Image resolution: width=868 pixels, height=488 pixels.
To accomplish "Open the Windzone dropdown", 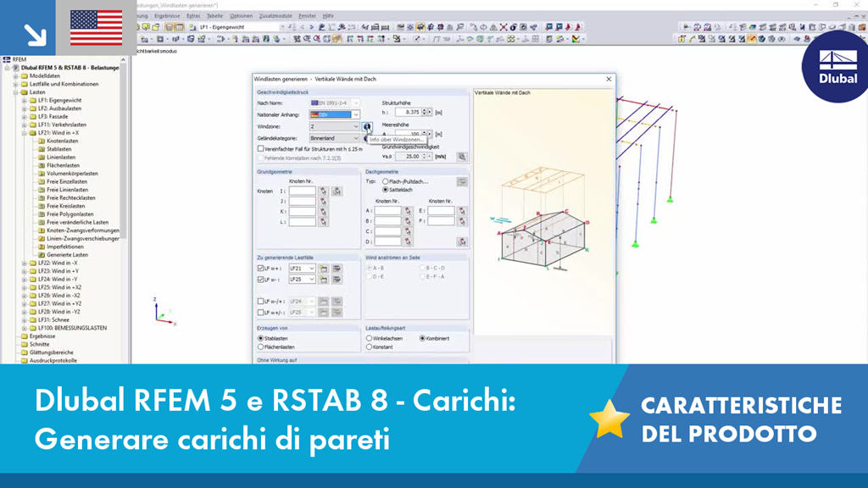I will coord(356,127).
